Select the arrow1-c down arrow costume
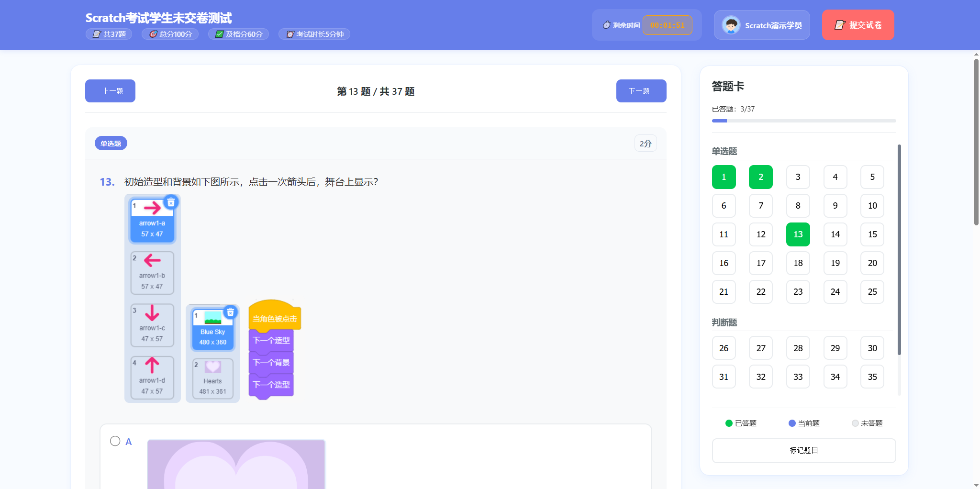 pos(152,325)
